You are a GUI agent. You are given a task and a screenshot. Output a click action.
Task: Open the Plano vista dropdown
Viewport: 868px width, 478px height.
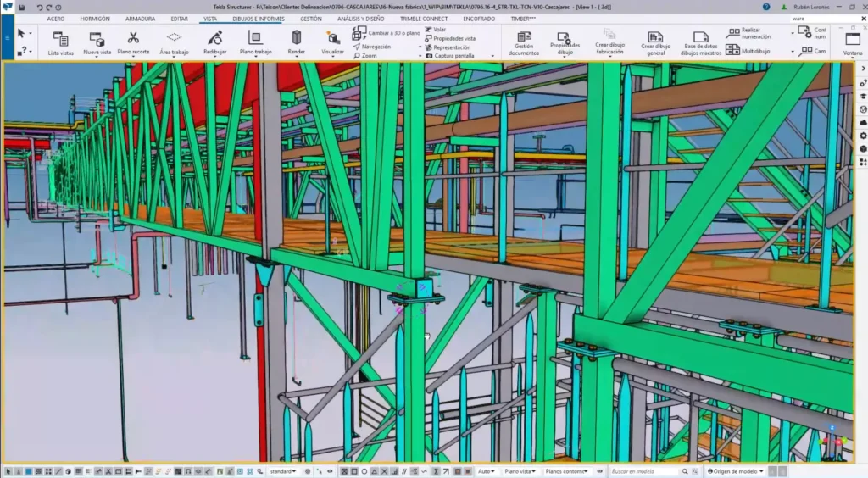[x=520, y=471]
